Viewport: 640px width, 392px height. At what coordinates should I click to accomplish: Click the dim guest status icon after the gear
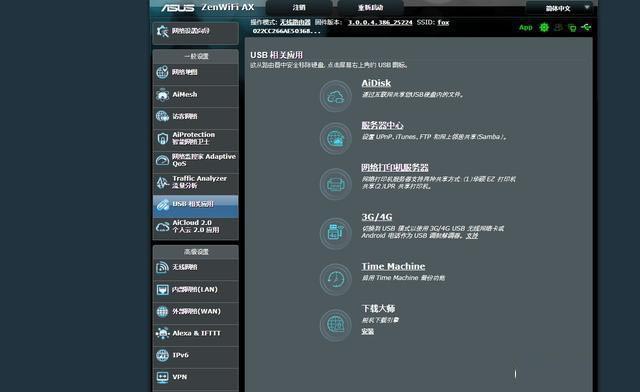558,27
